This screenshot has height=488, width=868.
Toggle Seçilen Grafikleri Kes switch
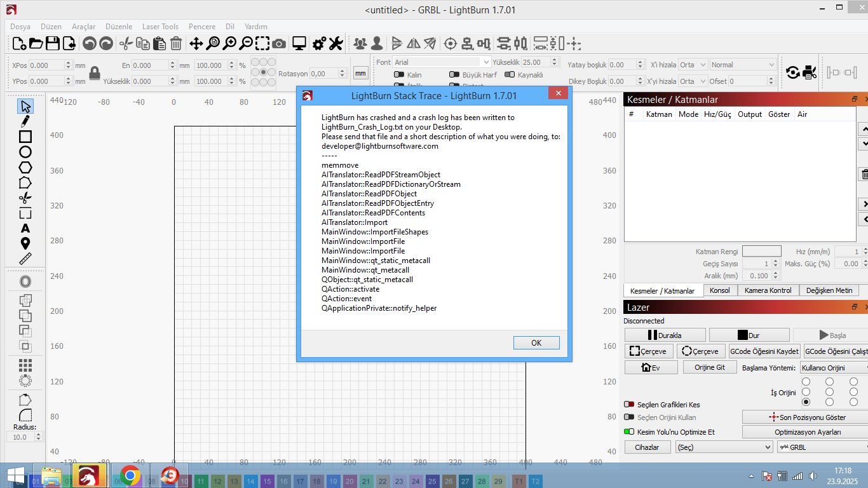click(x=629, y=405)
